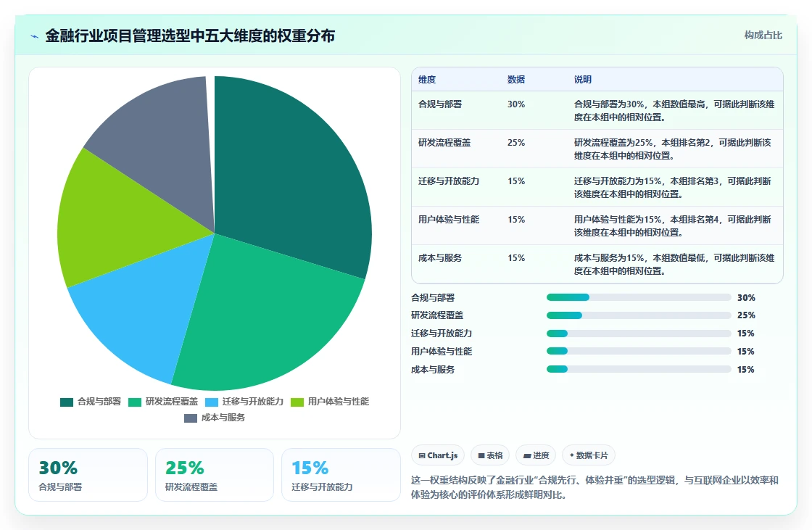Click the 表格 tag chip
This screenshot has width=812, height=530.
490,455
